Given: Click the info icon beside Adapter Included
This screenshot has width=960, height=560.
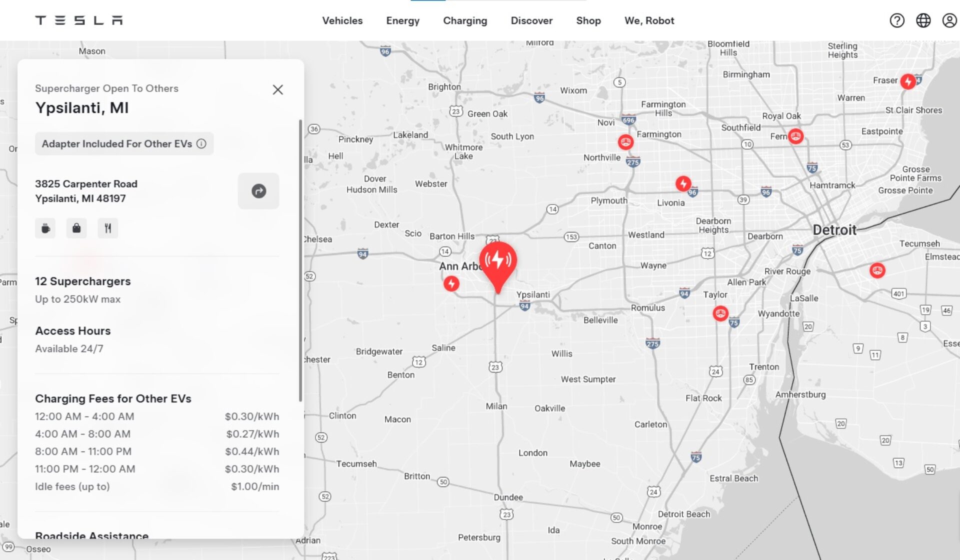Looking at the screenshot, I should click(201, 144).
